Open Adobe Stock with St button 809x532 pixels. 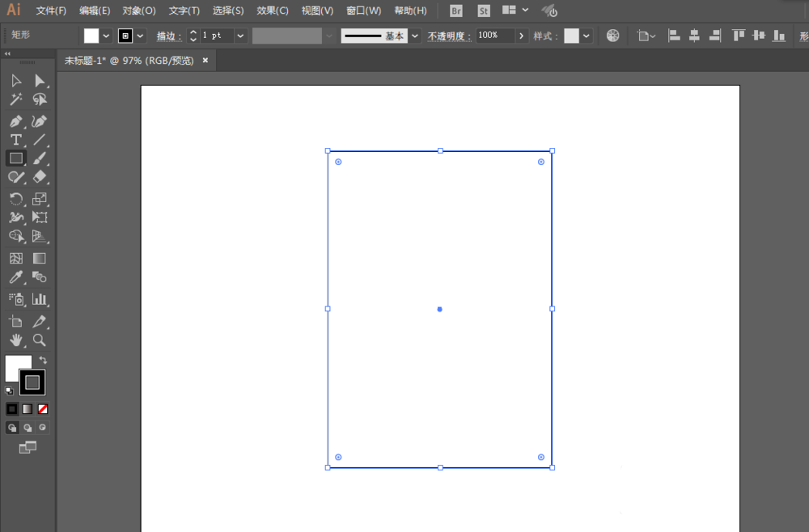[x=484, y=11]
